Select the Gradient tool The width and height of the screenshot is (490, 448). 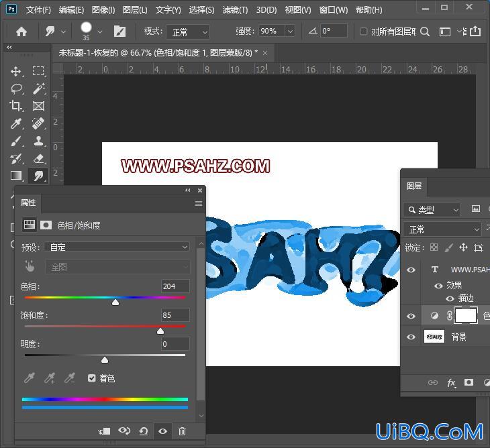(x=16, y=176)
